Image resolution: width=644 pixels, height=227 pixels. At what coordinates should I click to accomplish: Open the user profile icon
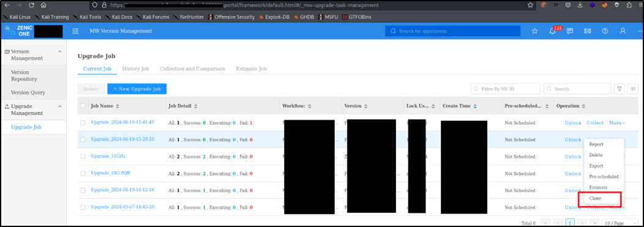click(x=623, y=31)
